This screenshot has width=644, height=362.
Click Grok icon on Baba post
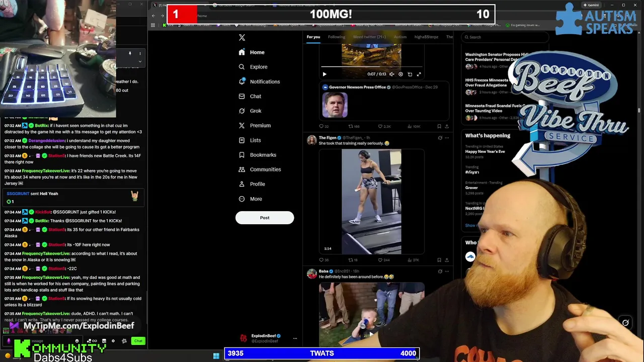click(440, 271)
